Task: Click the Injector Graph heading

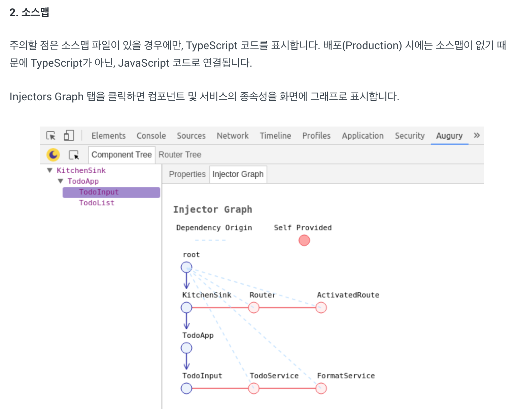Action: [213, 209]
